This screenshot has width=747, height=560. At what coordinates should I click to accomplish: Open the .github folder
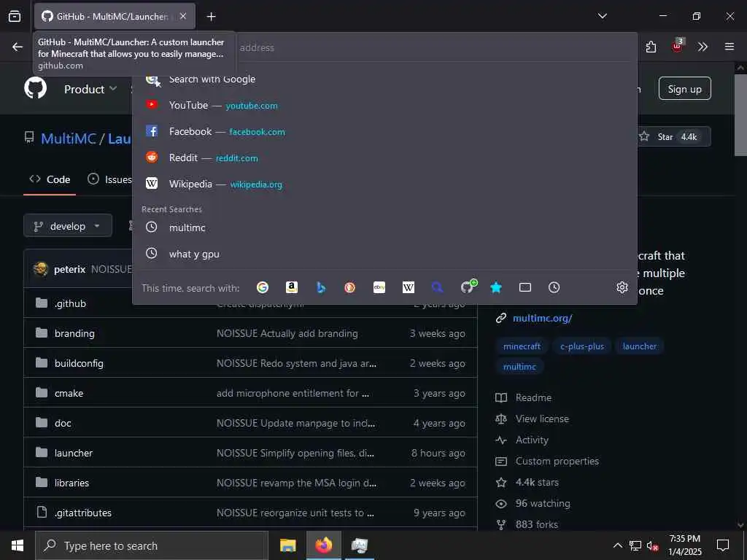(70, 303)
